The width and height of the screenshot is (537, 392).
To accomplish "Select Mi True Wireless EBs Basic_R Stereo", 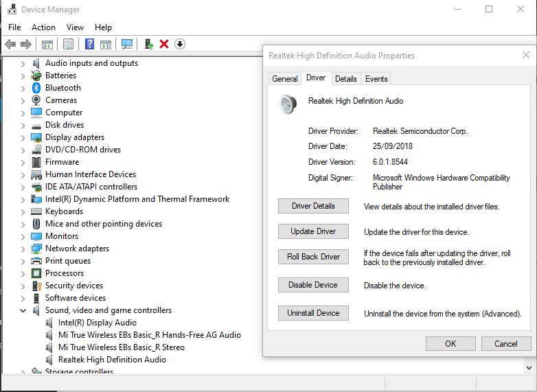I will click(x=122, y=347).
